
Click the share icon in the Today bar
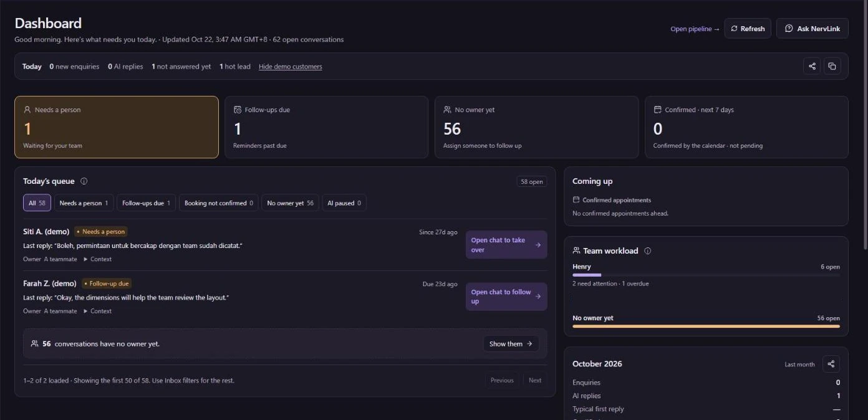tap(811, 66)
